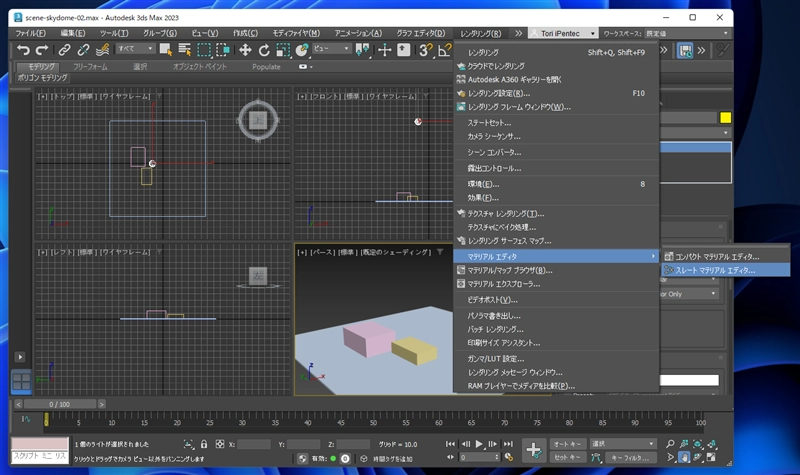
Task: Open the ワークスペース 既定値 dropdown
Action: [x=687, y=33]
